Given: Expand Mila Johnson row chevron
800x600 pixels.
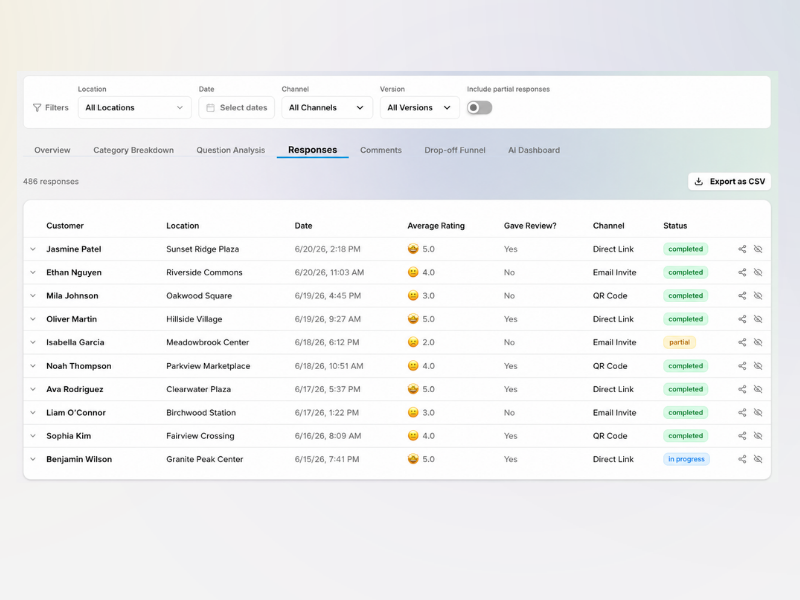Looking at the screenshot, I should click(33, 295).
